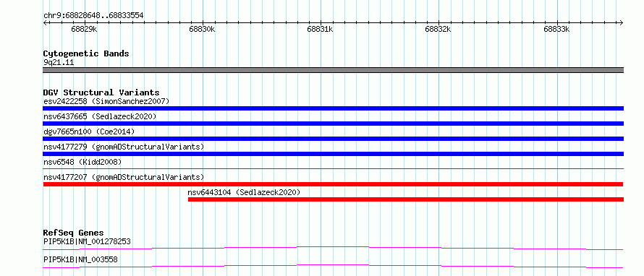Click the esv2422258 structural variant blue bar

click(x=333, y=108)
